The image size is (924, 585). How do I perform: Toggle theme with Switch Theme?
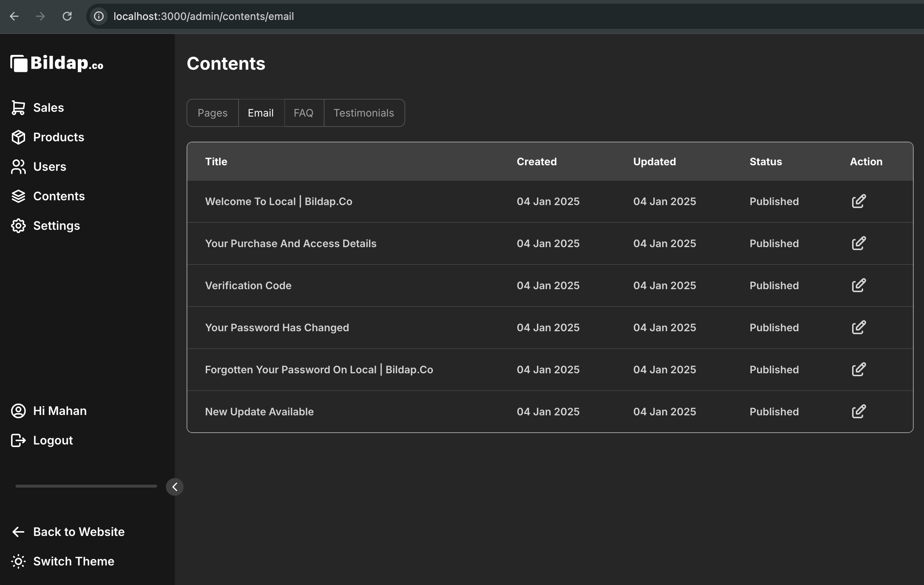tap(74, 561)
